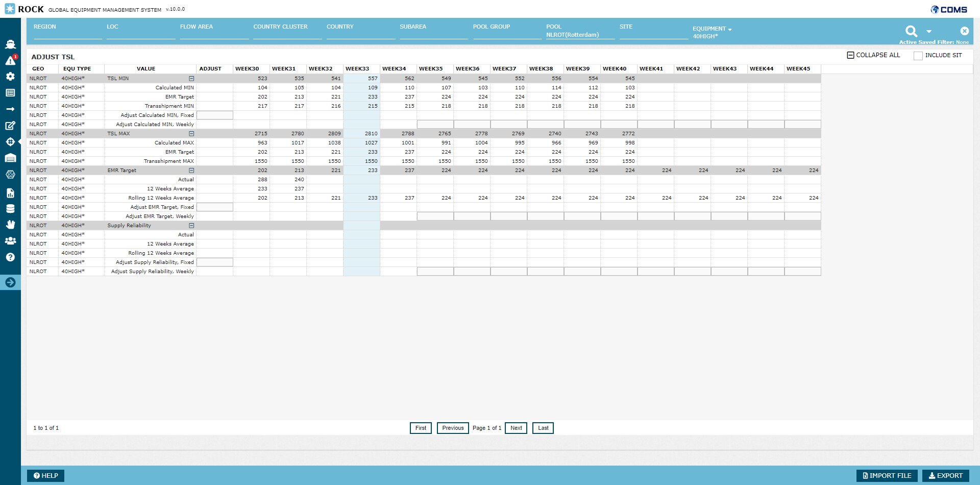Open the EQUIPMENT filter dropdown
The height and width of the screenshot is (485, 980).
point(712,29)
